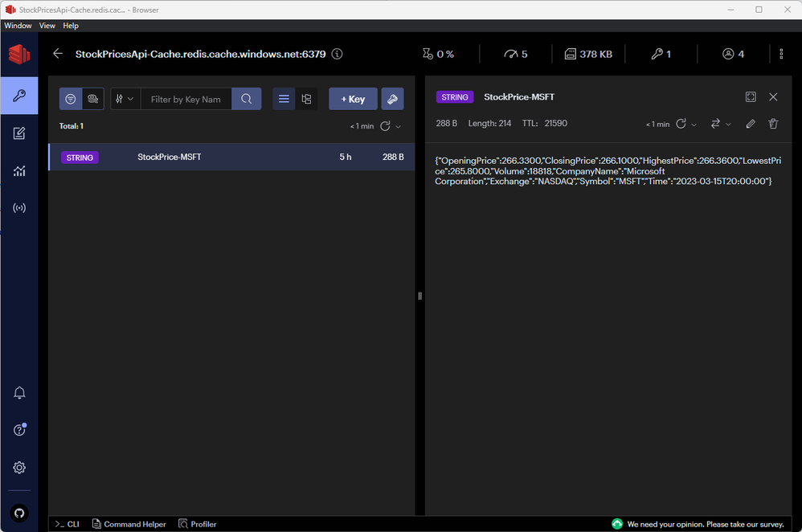Open the Command Helper panel
This screenshot has width=802, height=532.
tap(129, 524)
